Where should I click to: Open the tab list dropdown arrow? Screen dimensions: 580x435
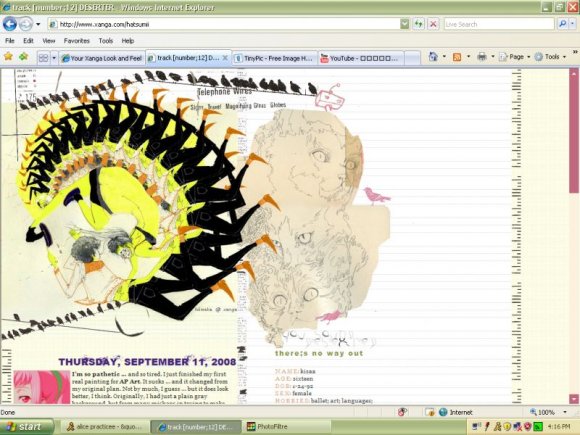pos(54,58)
